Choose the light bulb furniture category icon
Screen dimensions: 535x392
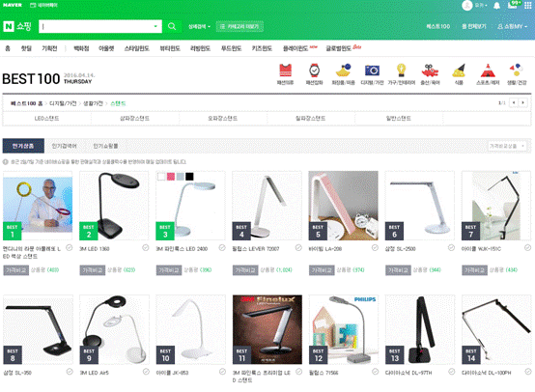402,73
